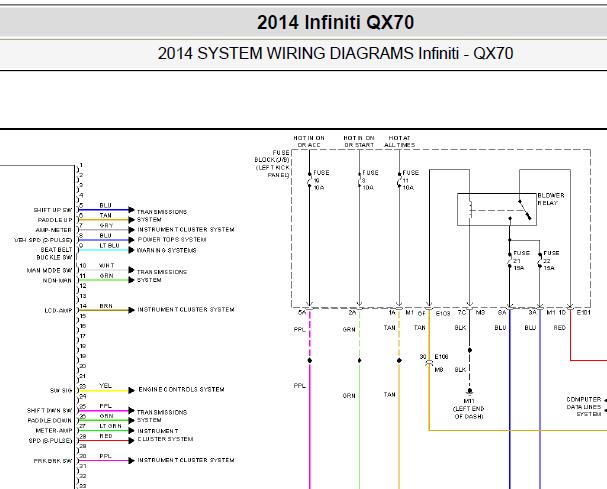Select the 'LT GRN' wire color label
607x489 pixels.
click(x=110, y=426)
